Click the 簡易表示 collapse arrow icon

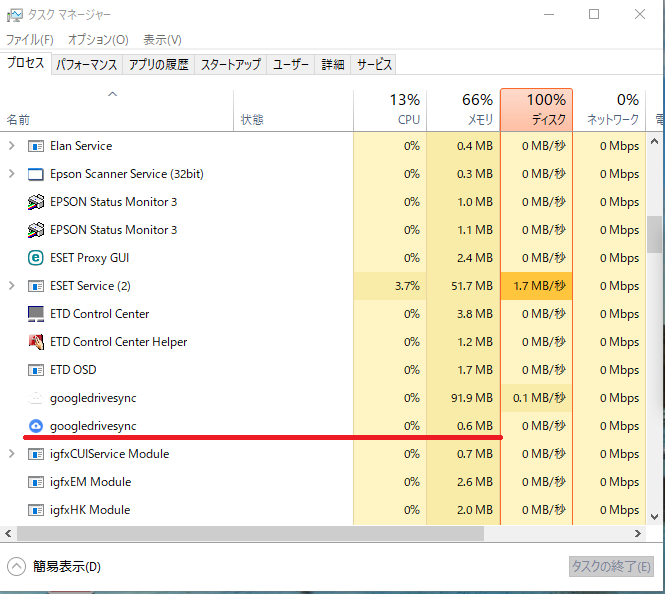point(17,566)
